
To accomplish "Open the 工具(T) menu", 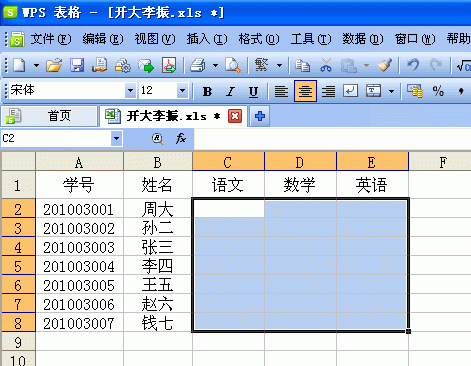I will tap(311, 39).
